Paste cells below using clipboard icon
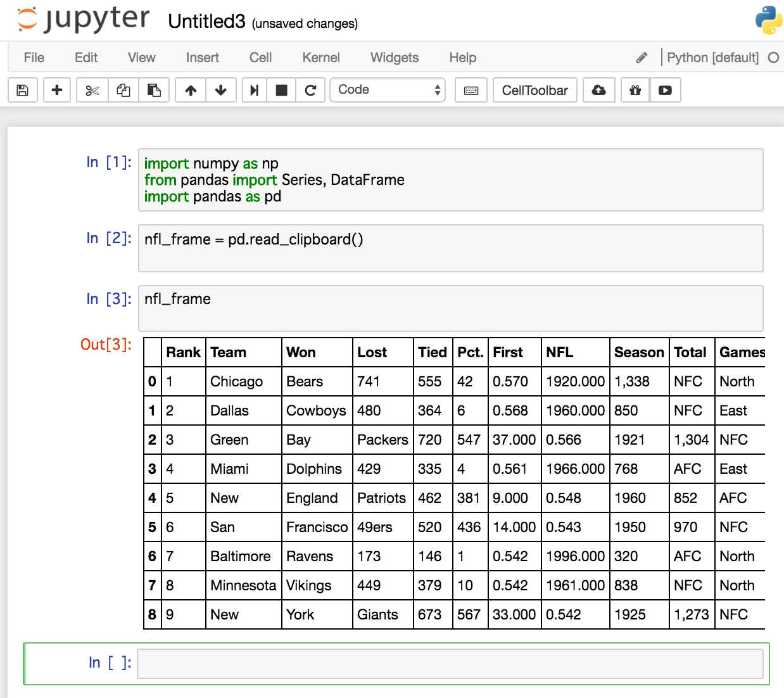The height and width of the screenshot is (698, 784). 154,91
